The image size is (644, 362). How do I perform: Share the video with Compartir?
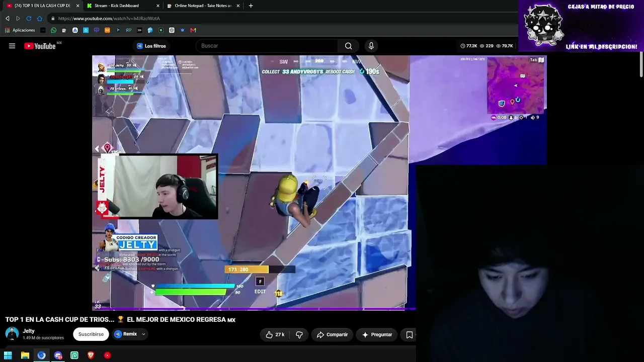333,334
